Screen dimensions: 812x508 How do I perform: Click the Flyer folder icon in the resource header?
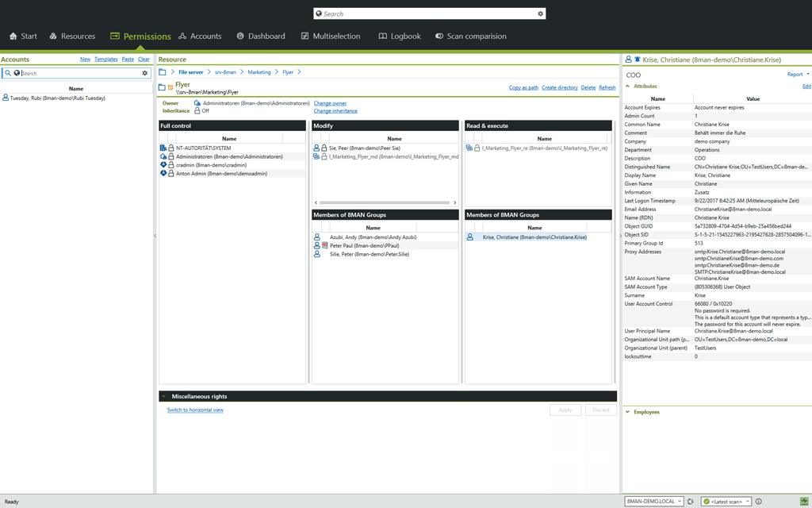click(161, 85)
